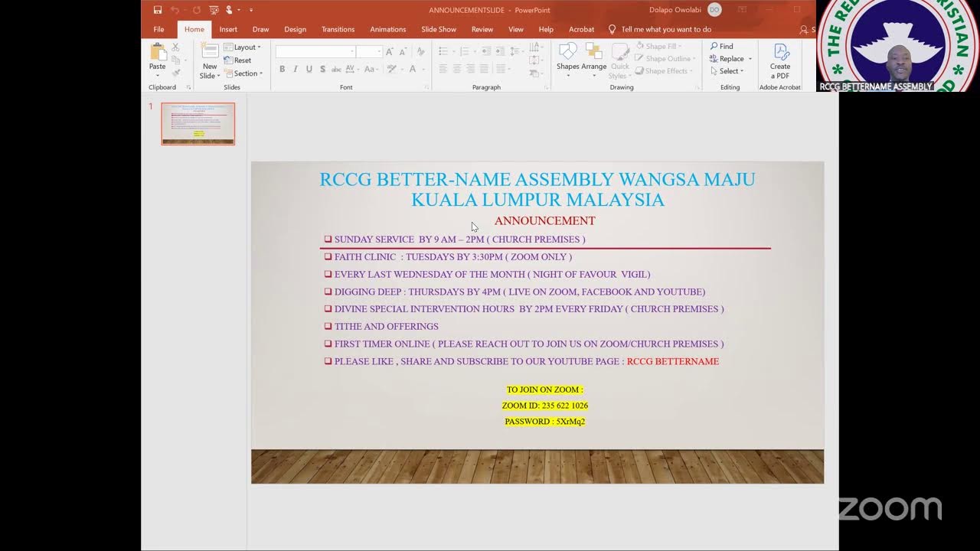Viewport: 980px width, 551px height.
Task: Go to the Slide Show tab
Action: point(439,29)
